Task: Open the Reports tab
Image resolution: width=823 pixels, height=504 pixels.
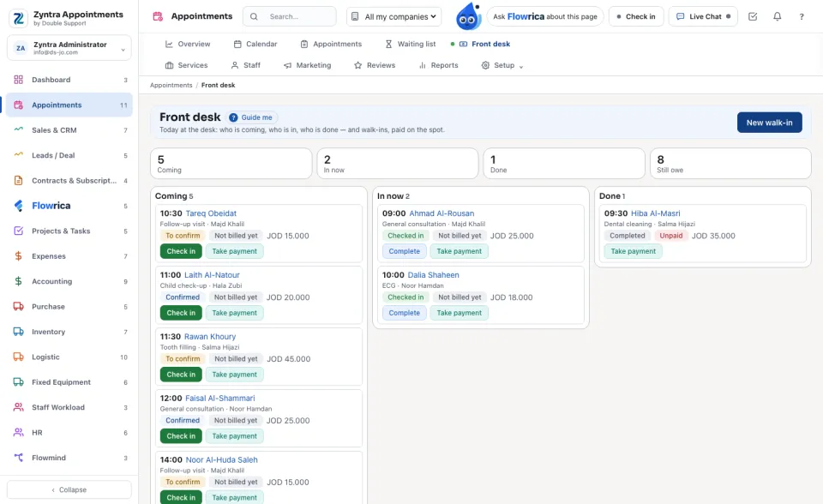Action: [438, 66]
